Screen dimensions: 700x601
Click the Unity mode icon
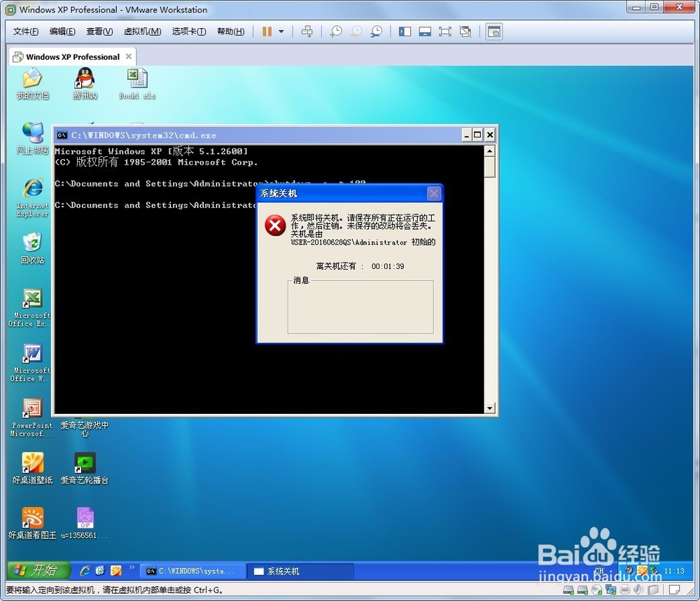(x=465, y=32)
